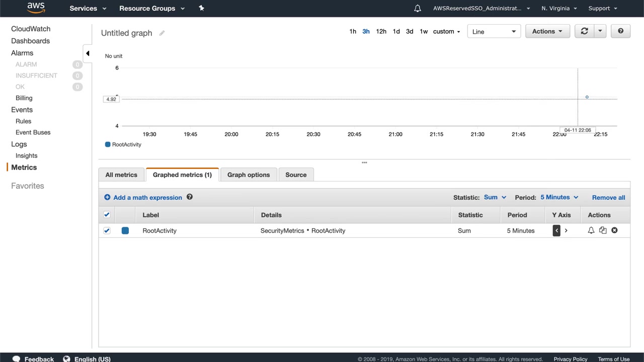644x362 pixels.
Task: Click the Remove all link
Action: point(608,198)
